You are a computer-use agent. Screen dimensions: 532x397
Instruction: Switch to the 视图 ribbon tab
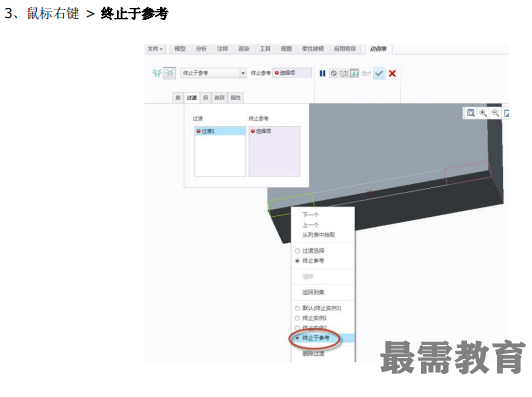(286, 49)
